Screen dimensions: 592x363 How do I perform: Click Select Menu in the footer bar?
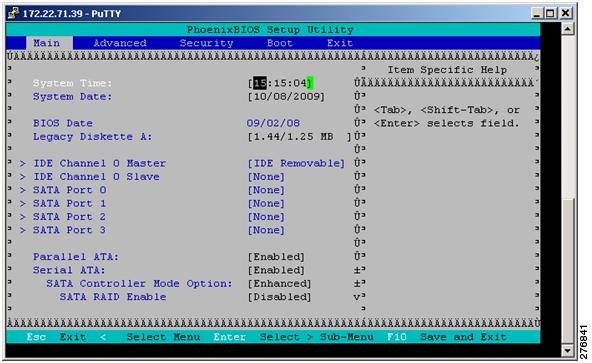point(163,337)
